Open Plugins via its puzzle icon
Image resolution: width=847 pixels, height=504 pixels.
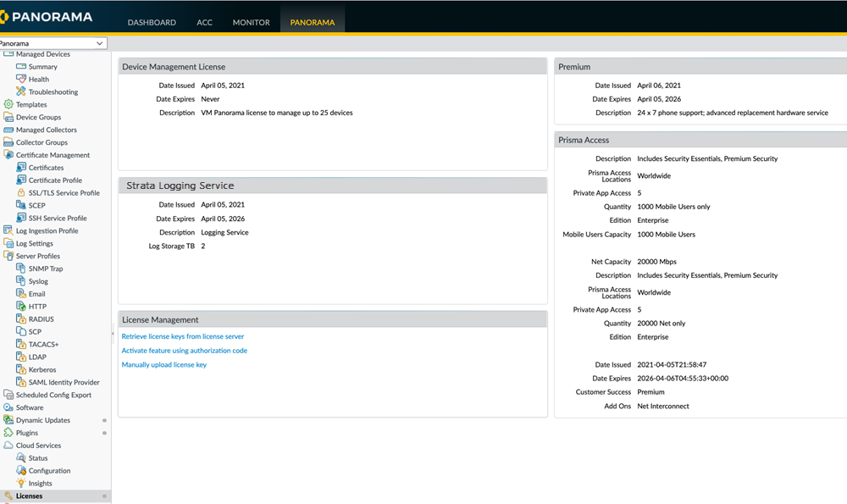click(8, 433)
